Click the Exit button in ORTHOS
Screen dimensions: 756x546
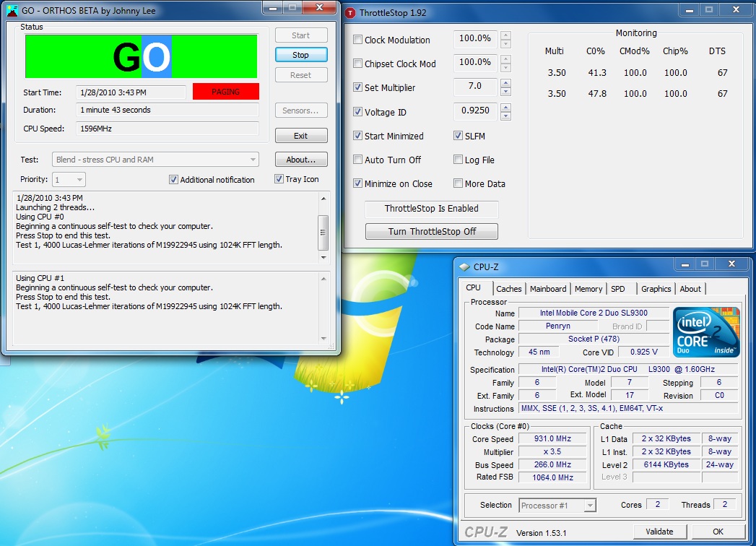tap(301, 136)
